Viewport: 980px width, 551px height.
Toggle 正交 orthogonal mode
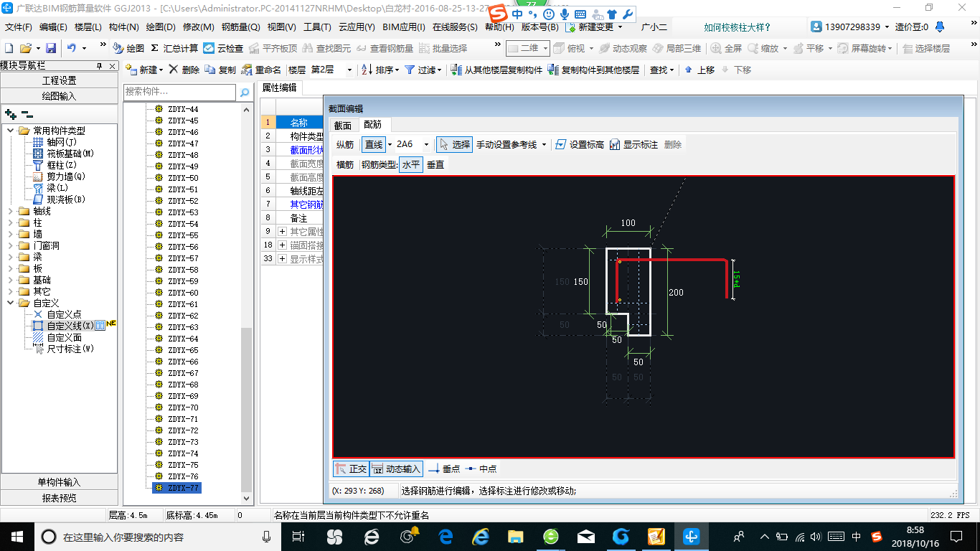(x=351, y=468)
